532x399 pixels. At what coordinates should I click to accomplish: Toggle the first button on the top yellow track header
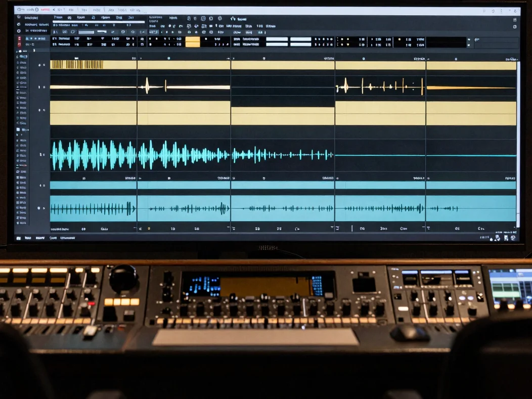point(39,65)
